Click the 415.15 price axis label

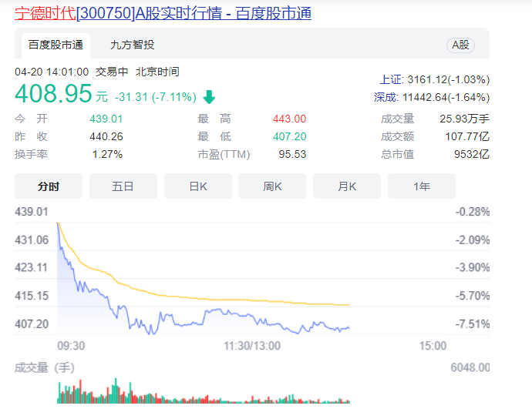point(32,296)
